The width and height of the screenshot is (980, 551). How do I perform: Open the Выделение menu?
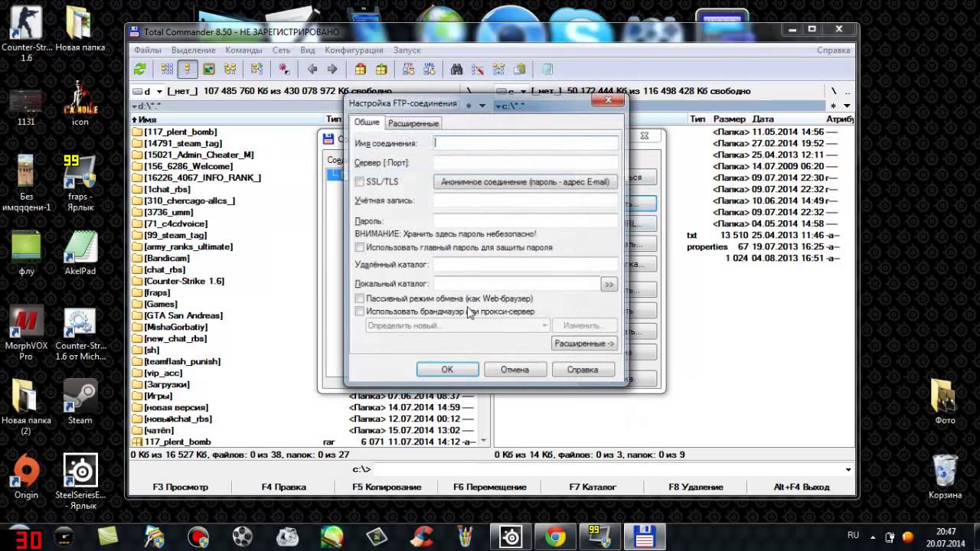pos(193,50)
